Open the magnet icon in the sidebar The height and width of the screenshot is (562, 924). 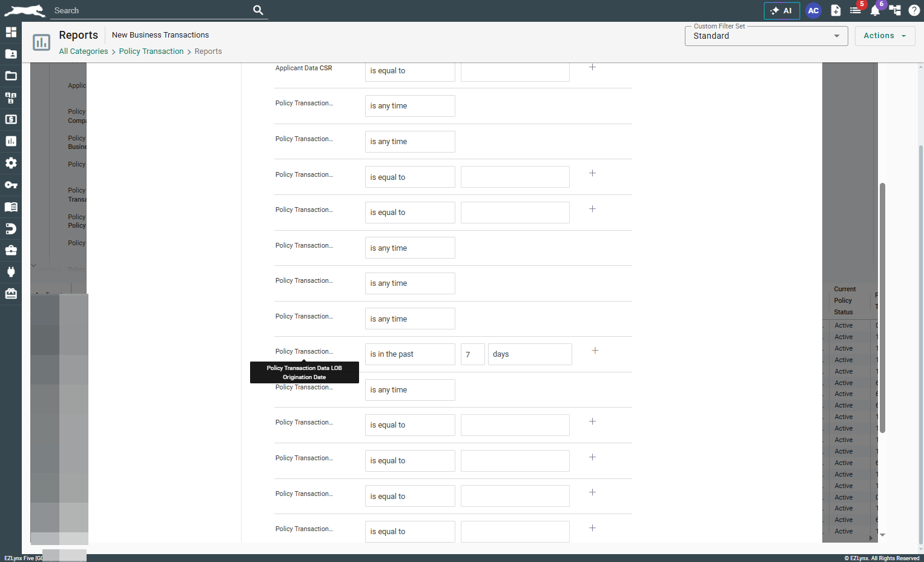point(11,228)
